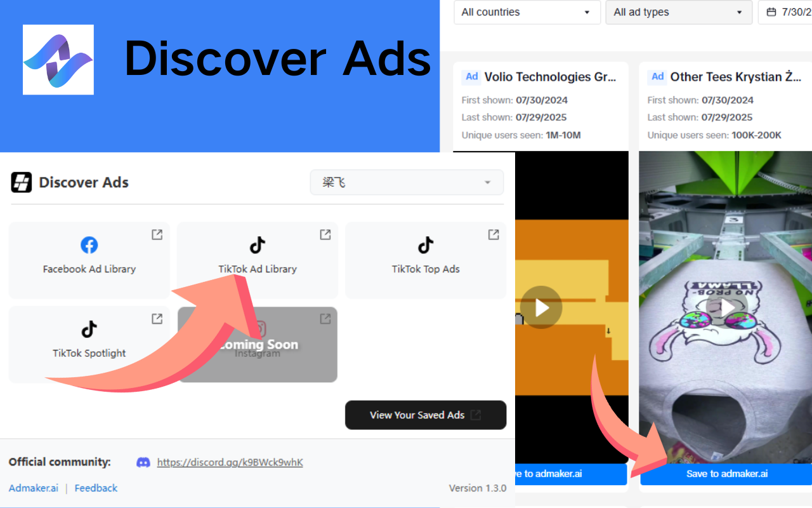The width and height of the screenshot is (812, 508).
Task: Click external icon inside View Your Saved Ads
Action: [476, 415]
